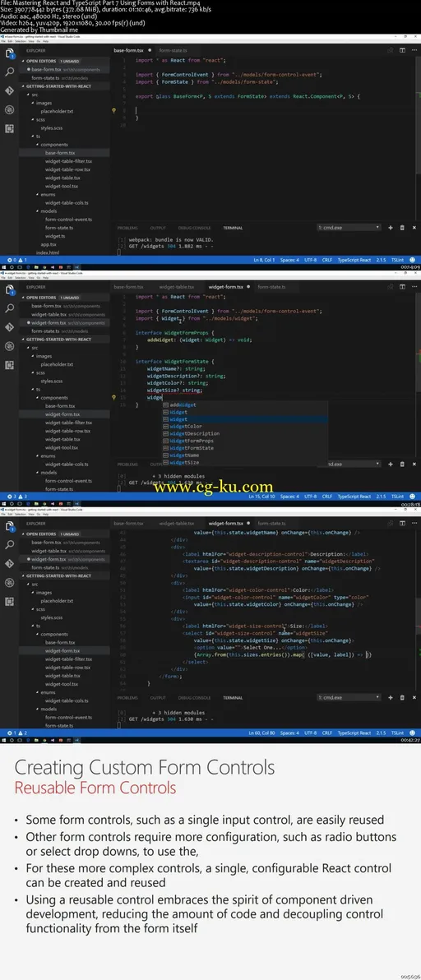Open Debug icon in the base-form.tsx titled window
This screenshot has height=980, width=421.
(9, 109)
